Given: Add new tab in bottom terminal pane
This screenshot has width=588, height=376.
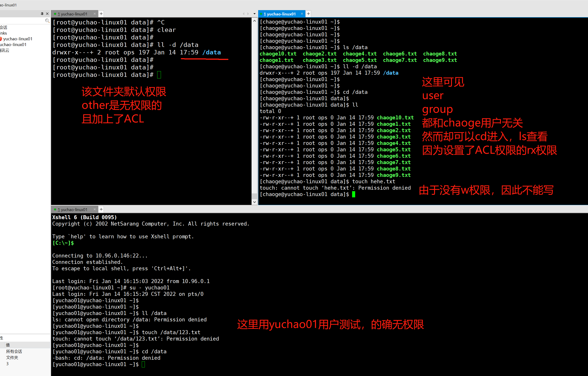Looking at the screenshot, I should 101,209.
